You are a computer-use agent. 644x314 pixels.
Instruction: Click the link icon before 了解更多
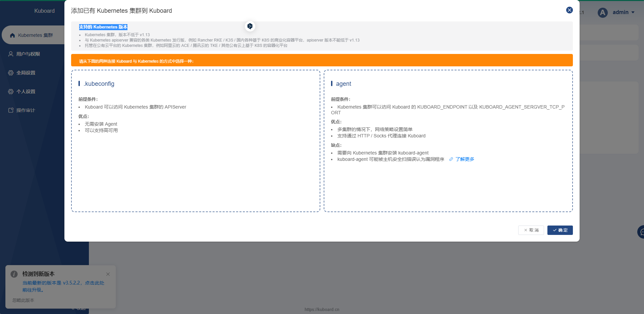[x=451, y=159]
